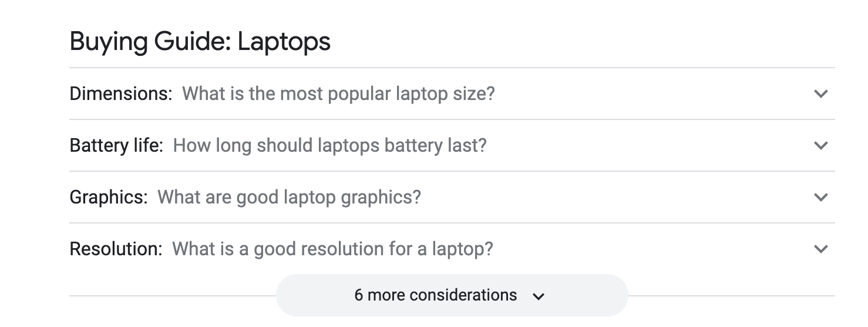Click empty area in Battery life row
Screen dimensions: 868x327
tap(646, 145)
